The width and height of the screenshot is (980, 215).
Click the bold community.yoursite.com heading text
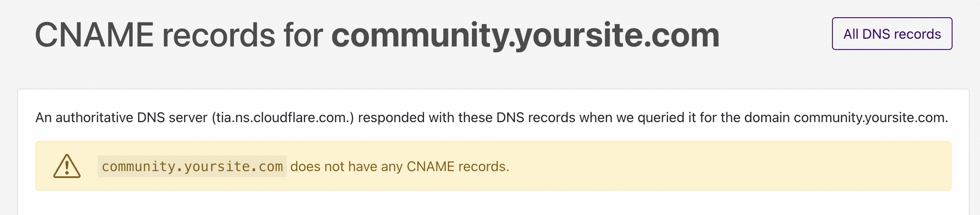tap(525, 35)
